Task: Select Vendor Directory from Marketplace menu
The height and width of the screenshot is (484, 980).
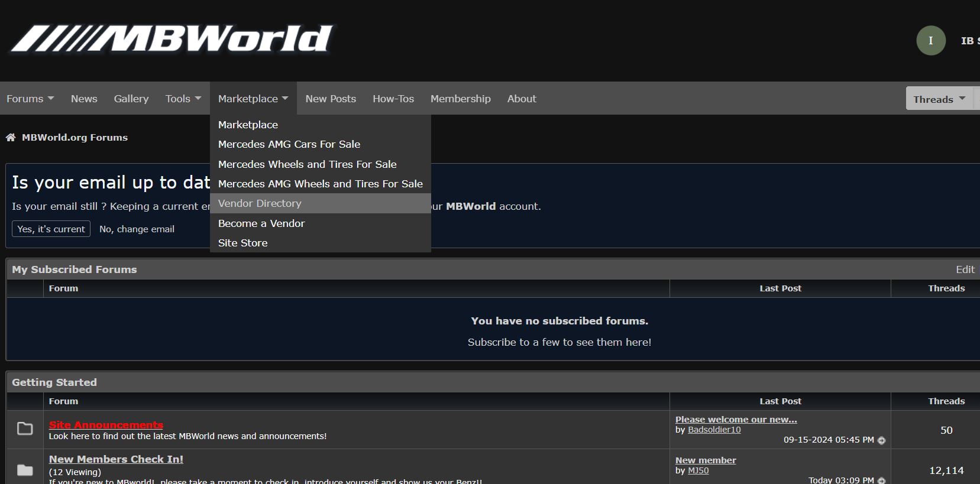Action: coord(260,203)
